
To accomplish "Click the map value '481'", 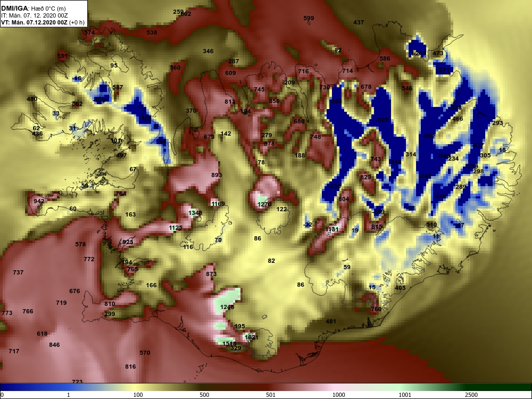I will click(331, 321).
